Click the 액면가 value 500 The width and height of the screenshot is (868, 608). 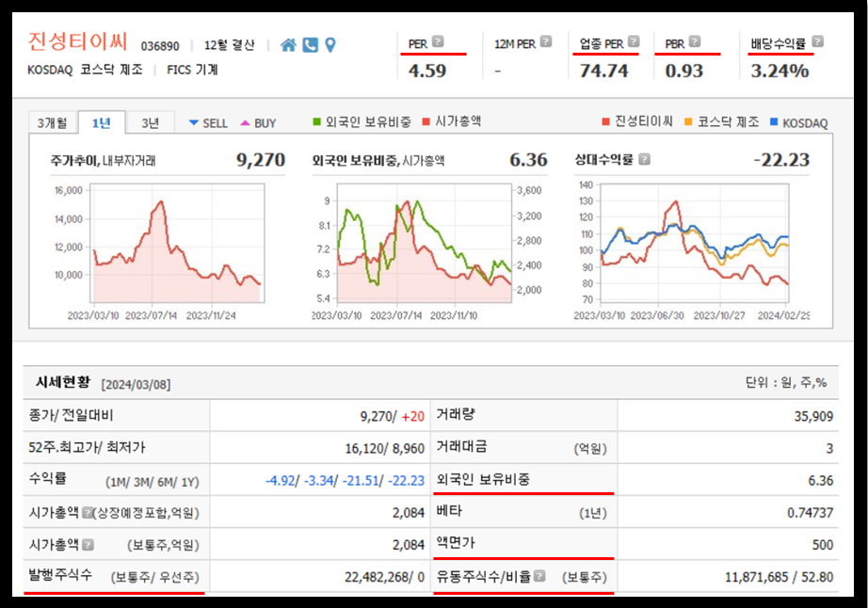[823, 545]
